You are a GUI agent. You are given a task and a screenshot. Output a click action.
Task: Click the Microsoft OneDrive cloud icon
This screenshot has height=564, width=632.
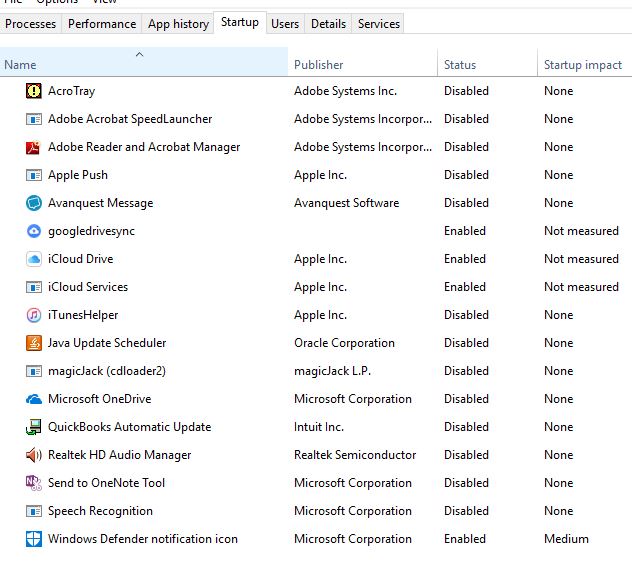click(33, 399)
